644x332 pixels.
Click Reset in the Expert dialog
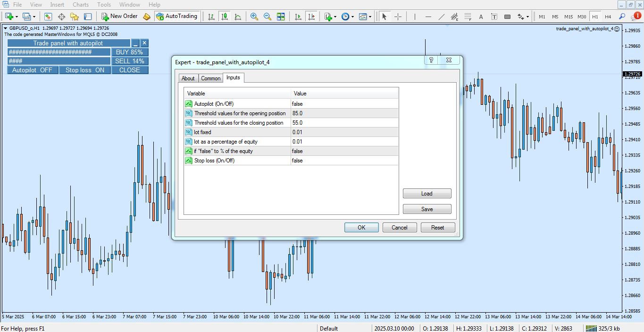(x=437, y=227)
